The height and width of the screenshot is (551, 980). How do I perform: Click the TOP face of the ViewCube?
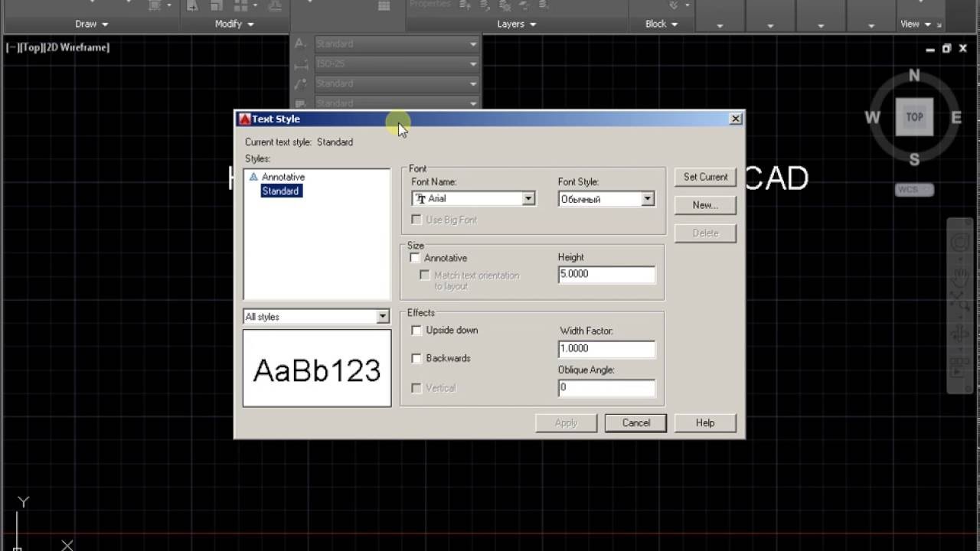[914, 117]
